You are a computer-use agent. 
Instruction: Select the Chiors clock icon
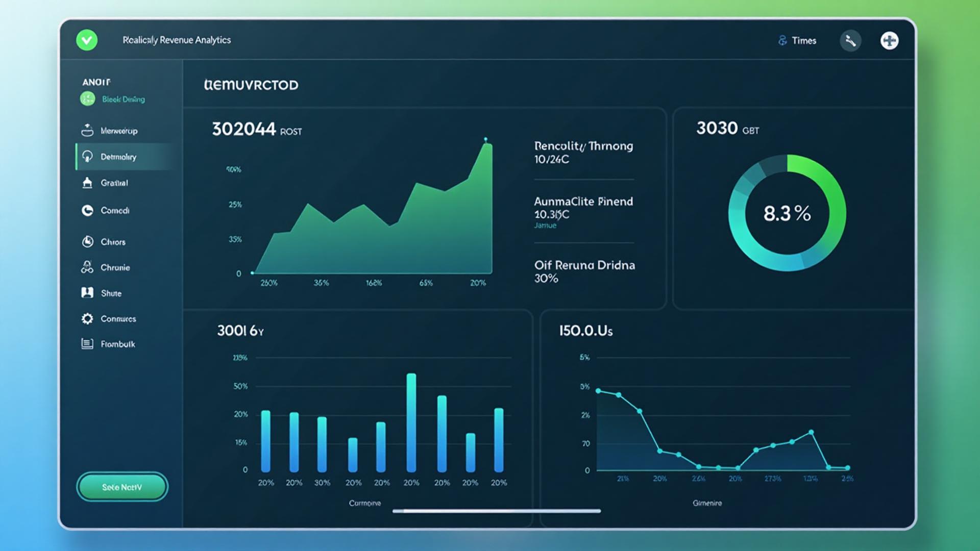click(x=87, y=241)
